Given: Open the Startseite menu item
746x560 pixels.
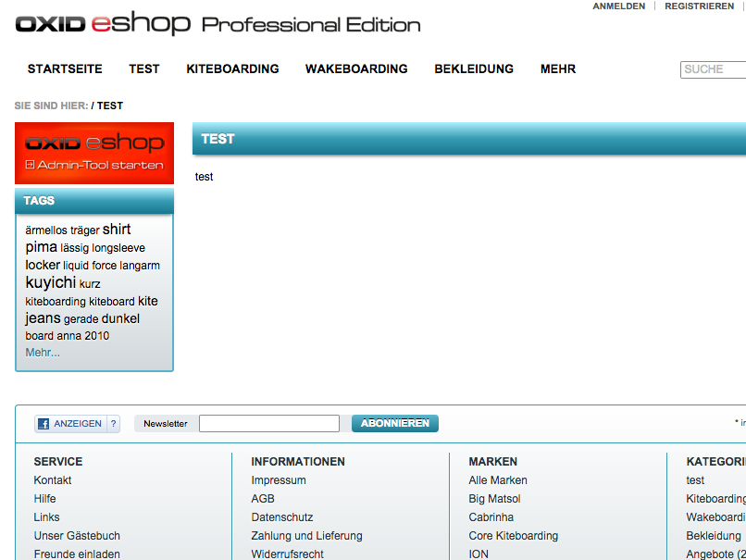Looking at the screenshot, I should [65, 69].
